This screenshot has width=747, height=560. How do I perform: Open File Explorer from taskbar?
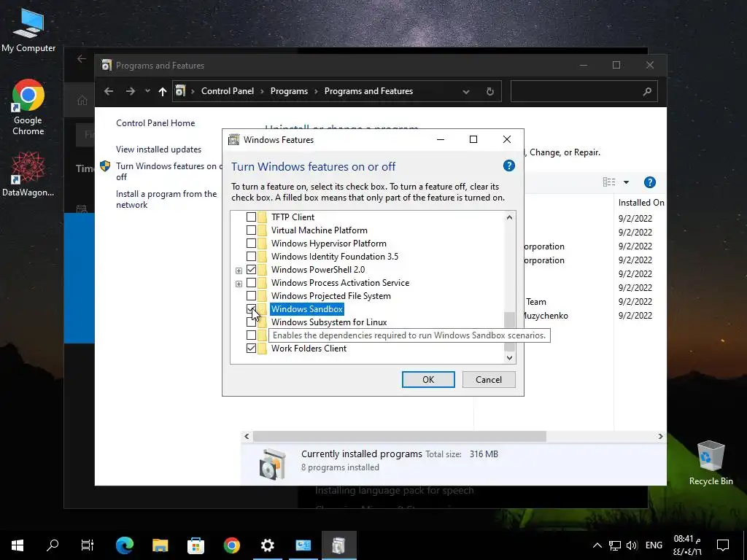[160, 545]
